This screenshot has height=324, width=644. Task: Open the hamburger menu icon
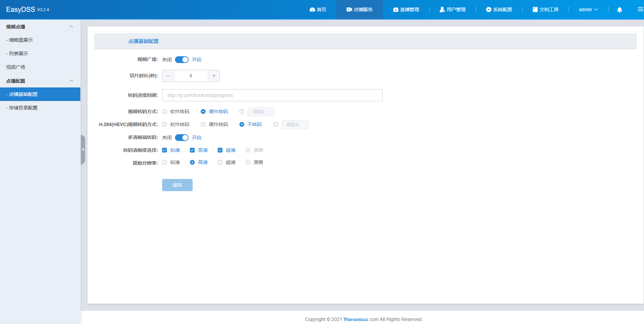[x=641, y=9]
